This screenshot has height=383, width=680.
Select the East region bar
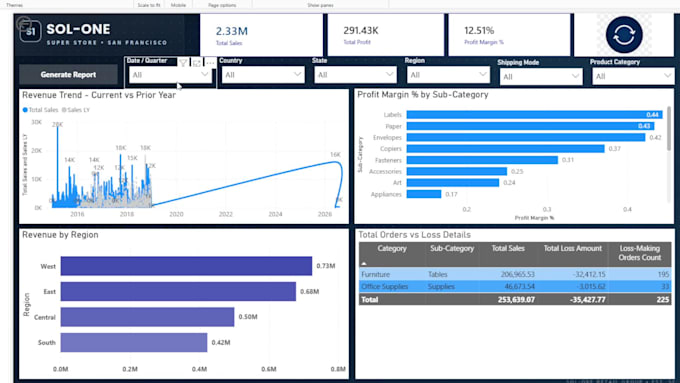178,291
